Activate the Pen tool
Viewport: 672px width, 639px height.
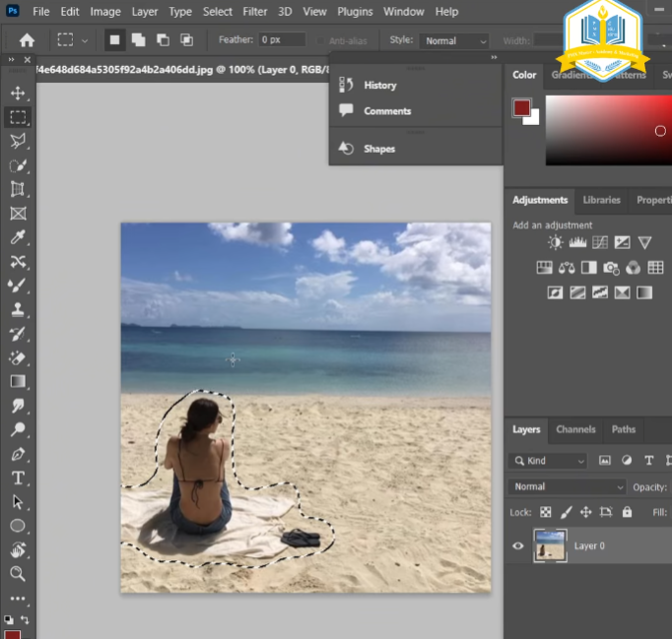point(18,454)
